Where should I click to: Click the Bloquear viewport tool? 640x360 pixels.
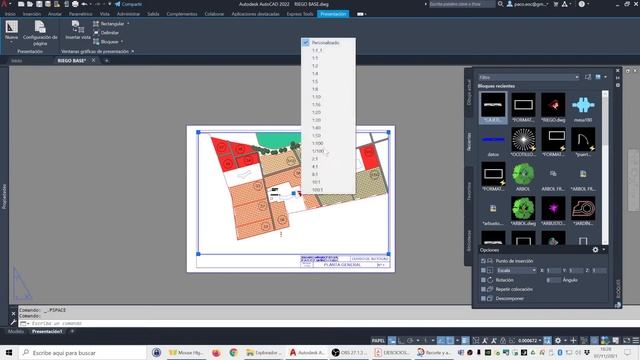coord(106,42)
